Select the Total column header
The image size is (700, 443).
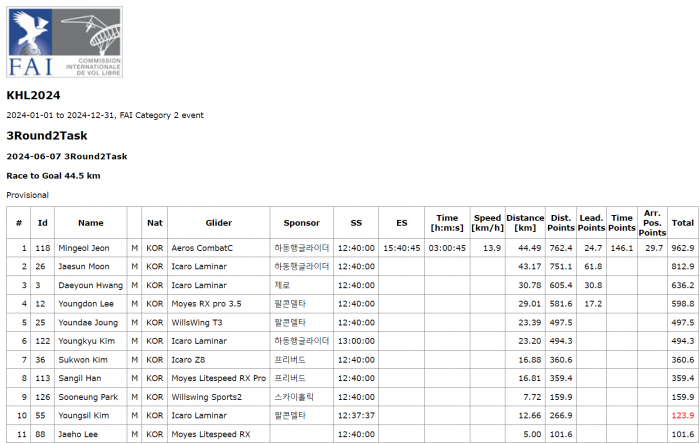click(682, 223)
